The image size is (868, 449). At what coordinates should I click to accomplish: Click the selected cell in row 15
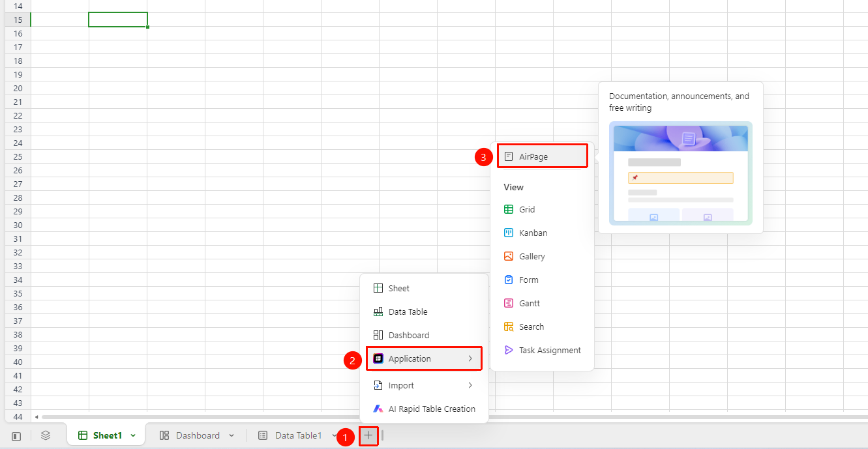118,20
